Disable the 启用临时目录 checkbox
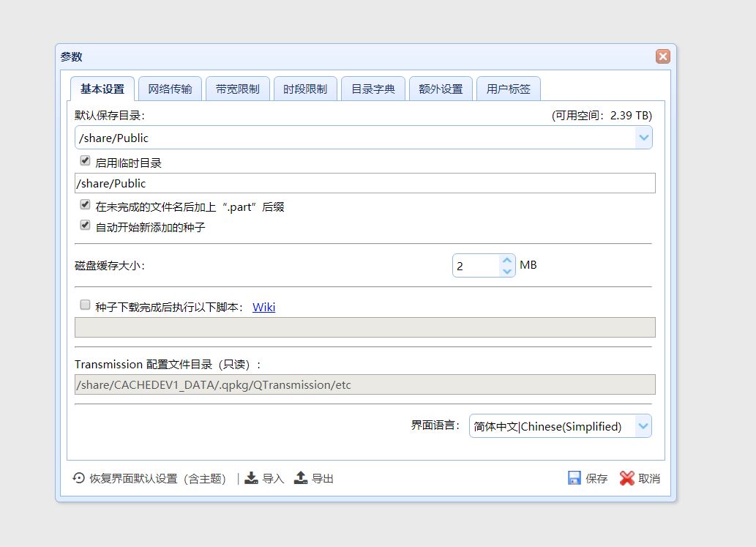756x547 pixels. click(85, 160)
